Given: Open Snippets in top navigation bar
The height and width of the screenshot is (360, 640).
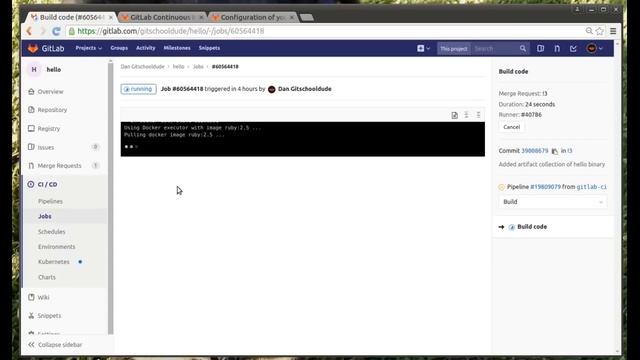Looking at the screenshot, I should point(209,48).
